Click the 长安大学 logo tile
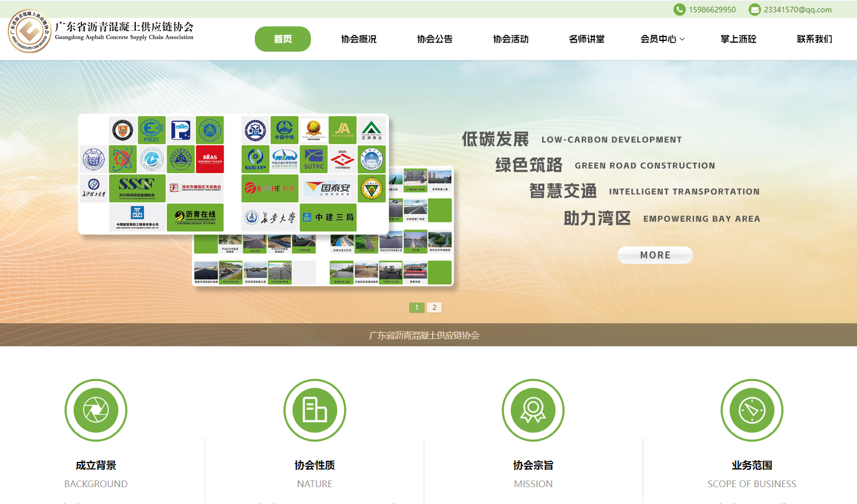Viewport: 857px width, 504px height. coord(270,218)
